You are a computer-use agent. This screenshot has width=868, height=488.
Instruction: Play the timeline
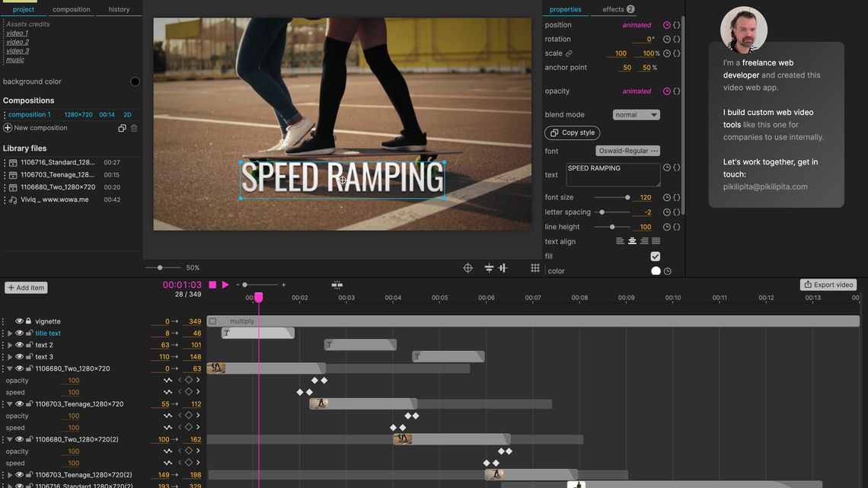tap(225, 285)
